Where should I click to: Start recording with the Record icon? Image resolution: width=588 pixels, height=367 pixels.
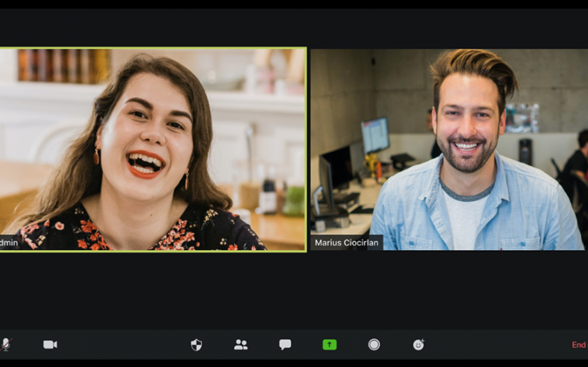pos(373,345)
